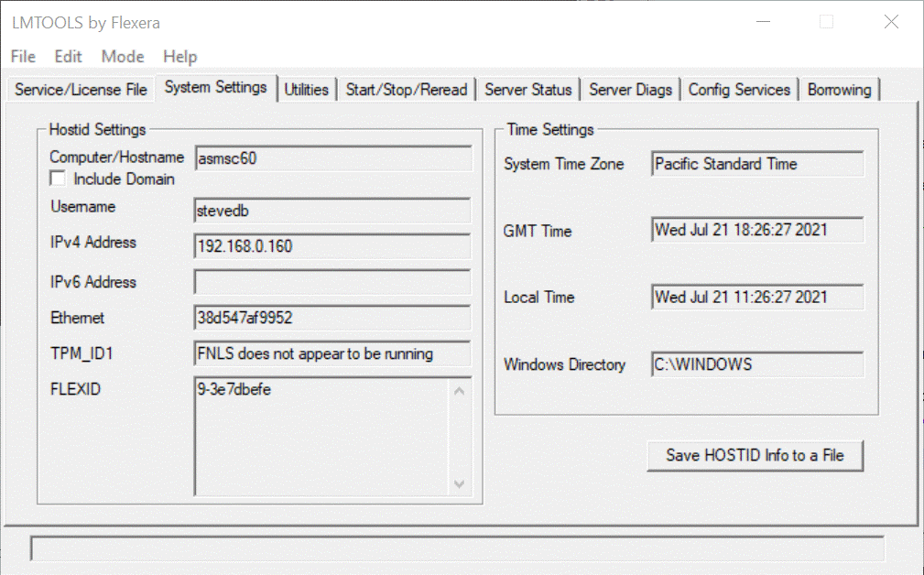
Task: Select the Utilities tab
Action: (x=306, y=90)
